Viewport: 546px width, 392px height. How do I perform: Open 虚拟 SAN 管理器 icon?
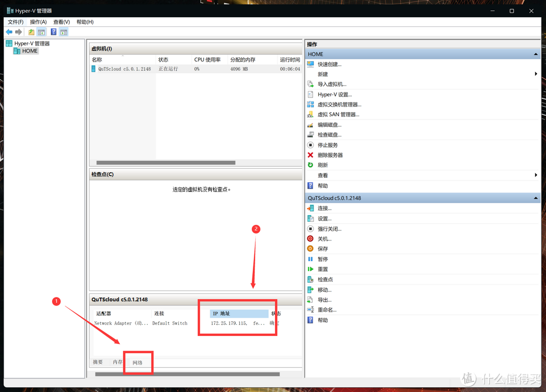[x=310, y=115]
